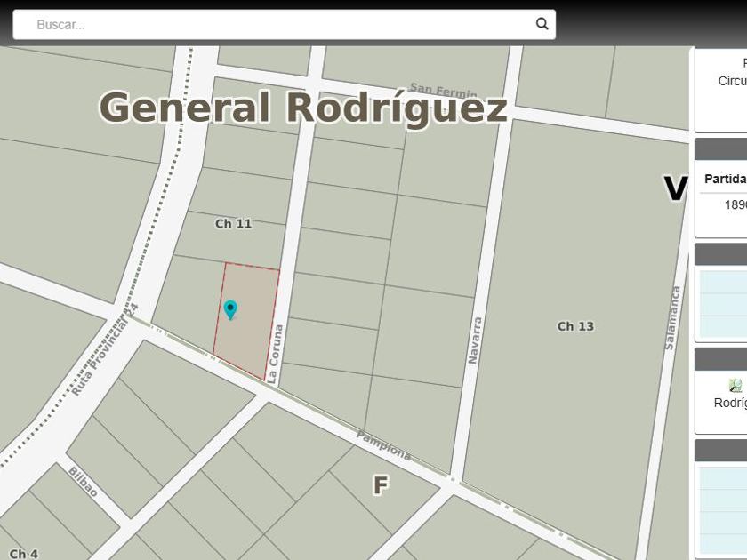The image size is (747, 560).
Task: Click the 'Navarra' street label
Action: pos(475,341)
